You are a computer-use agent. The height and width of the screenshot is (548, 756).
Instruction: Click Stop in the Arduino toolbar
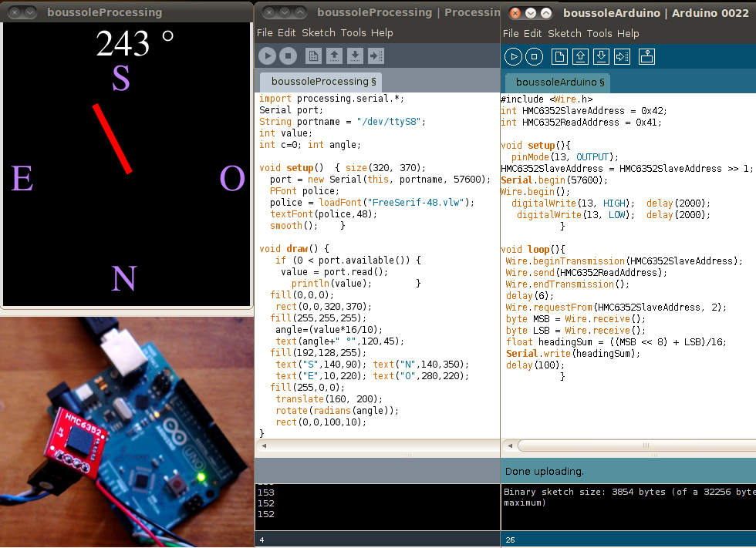[534, 56]
